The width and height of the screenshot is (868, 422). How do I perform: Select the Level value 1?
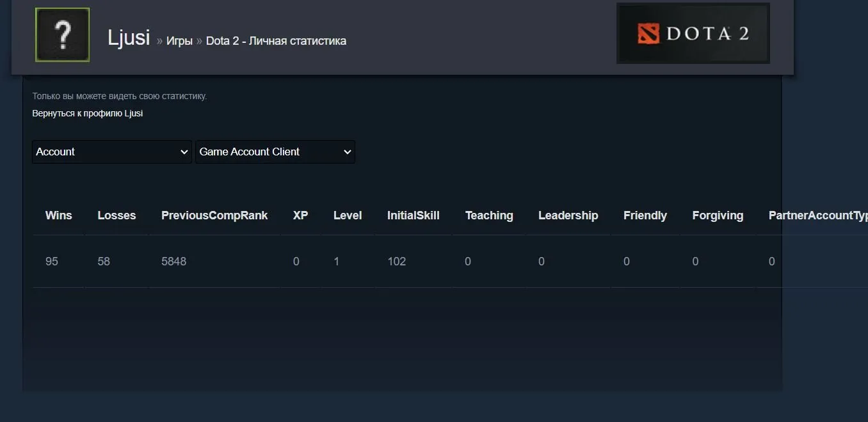(337, 262)
